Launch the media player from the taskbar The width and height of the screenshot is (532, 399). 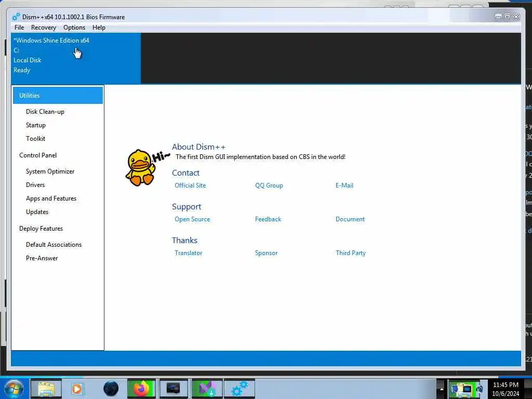click(x=77, y=389)
